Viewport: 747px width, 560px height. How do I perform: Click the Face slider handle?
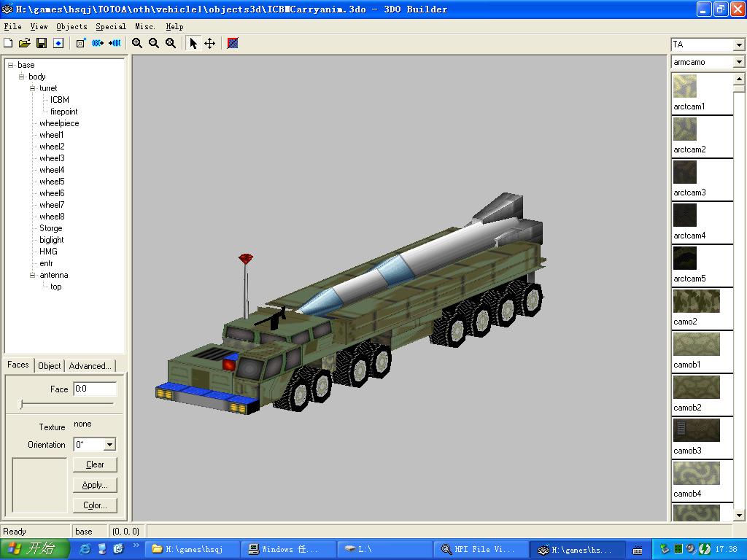point(21,403)
